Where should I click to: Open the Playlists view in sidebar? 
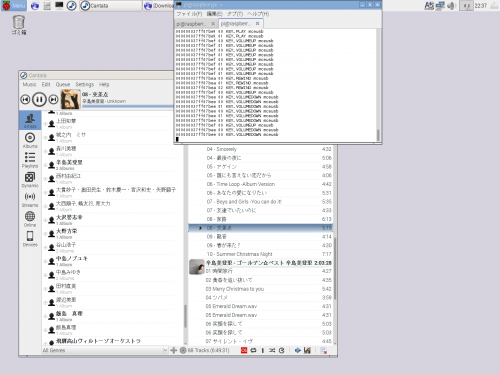pos(30,160)
